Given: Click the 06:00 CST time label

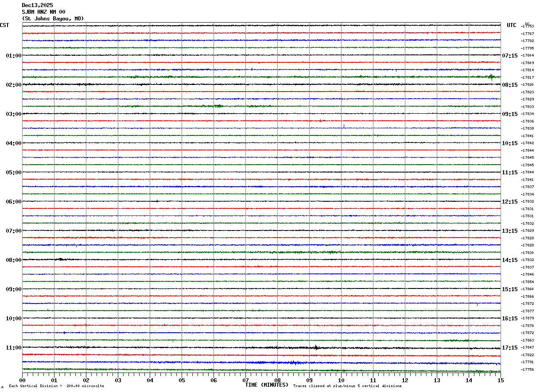Looking at the screenshot, I should [x=14, y=202].
